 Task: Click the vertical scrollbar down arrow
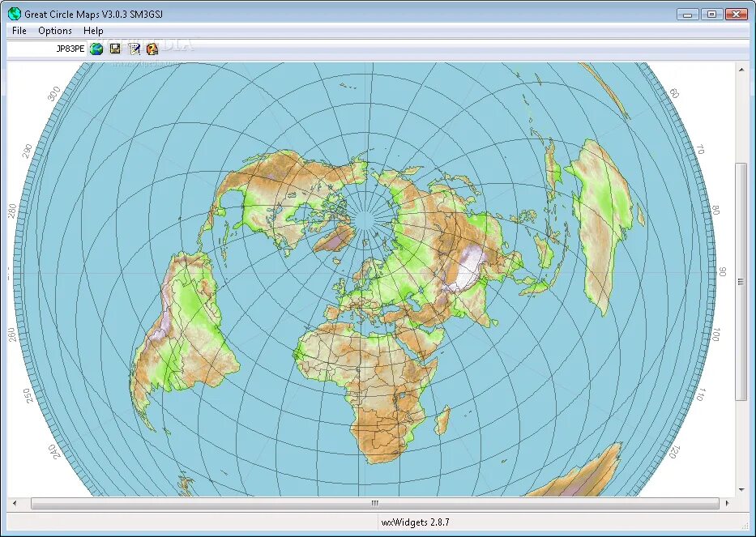tap(741, 490)
